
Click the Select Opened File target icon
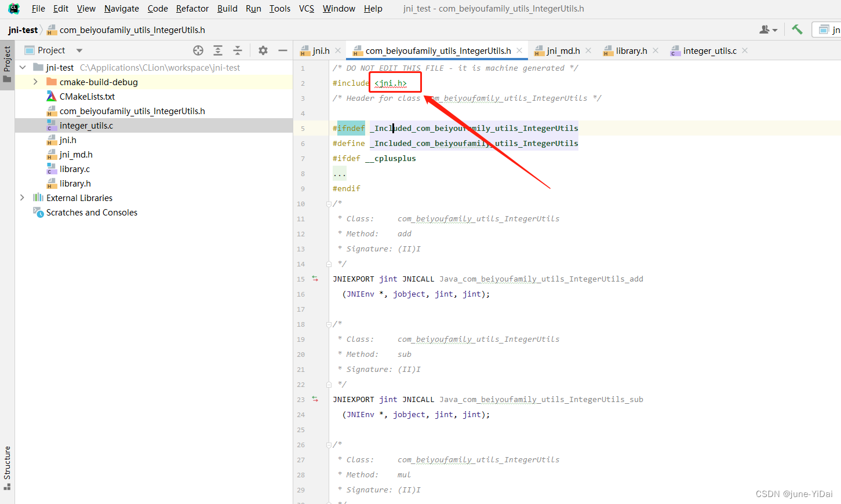click(198, 50)
